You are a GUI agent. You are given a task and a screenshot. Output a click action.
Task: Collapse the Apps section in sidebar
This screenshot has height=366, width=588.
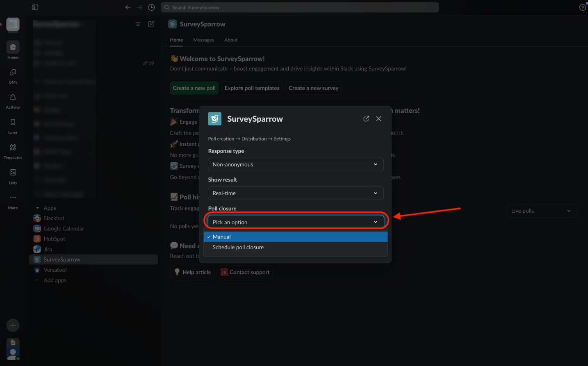point(38,208)
